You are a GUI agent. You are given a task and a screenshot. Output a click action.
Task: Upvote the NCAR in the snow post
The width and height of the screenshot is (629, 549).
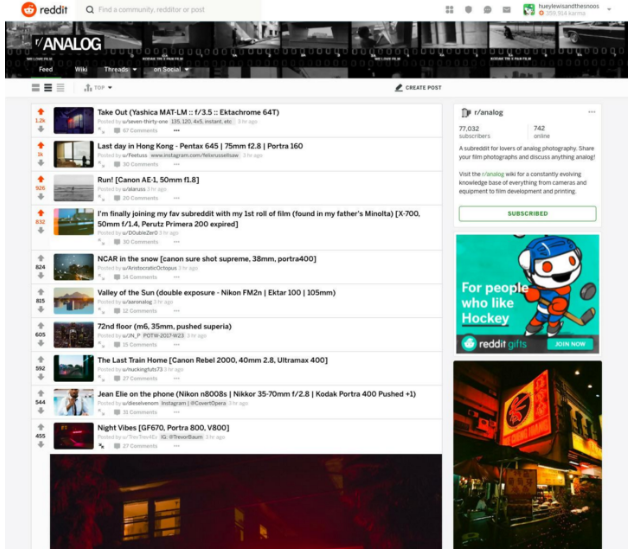click(41, 258)
